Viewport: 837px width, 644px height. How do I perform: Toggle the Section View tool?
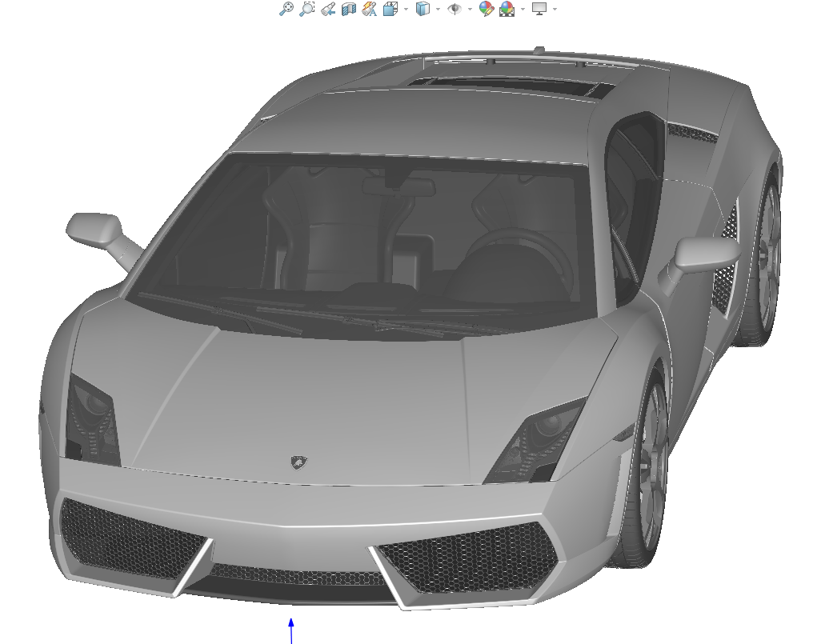[349, 9]
